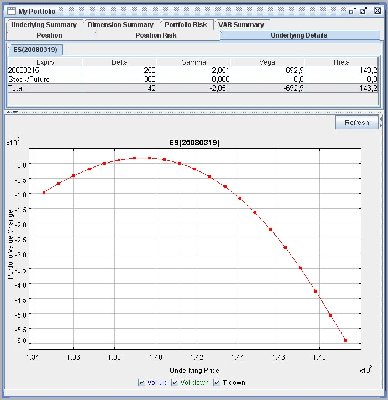
Task: Open the Position Risk sub-tab
Action: pyautogui.click(x=156, y=35)
